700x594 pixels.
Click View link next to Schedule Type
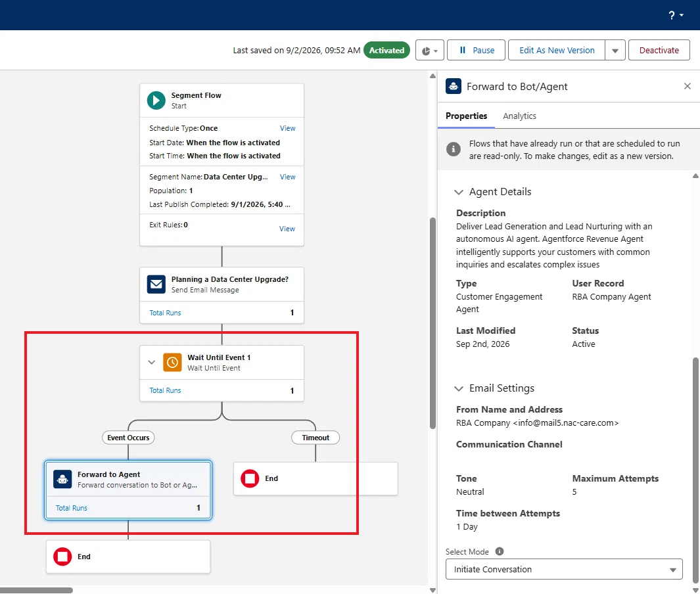287,128
